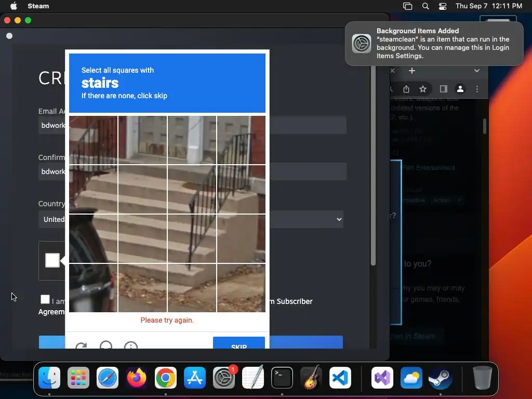Click the Chrome page scrollbar thumb

tap(485, 126)
